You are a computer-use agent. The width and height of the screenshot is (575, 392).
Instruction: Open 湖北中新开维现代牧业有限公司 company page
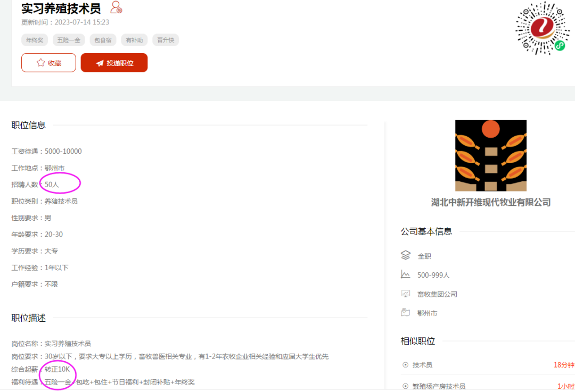(491, 202)
